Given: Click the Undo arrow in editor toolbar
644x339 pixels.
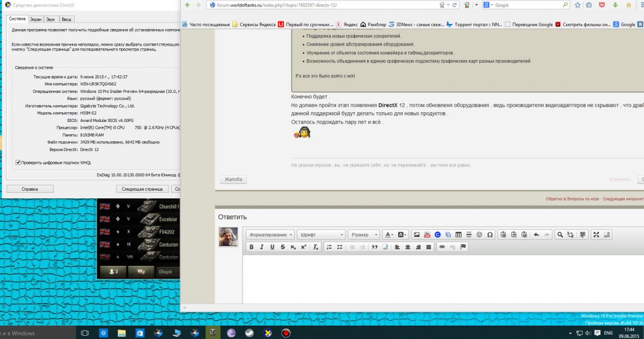Looking at the screenshot, I should coord(536,235).
